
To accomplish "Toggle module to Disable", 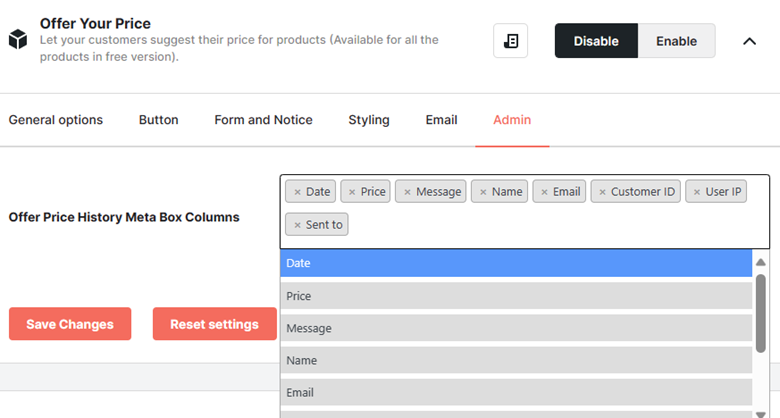I will pyautogui.click(x=596, y=41).
